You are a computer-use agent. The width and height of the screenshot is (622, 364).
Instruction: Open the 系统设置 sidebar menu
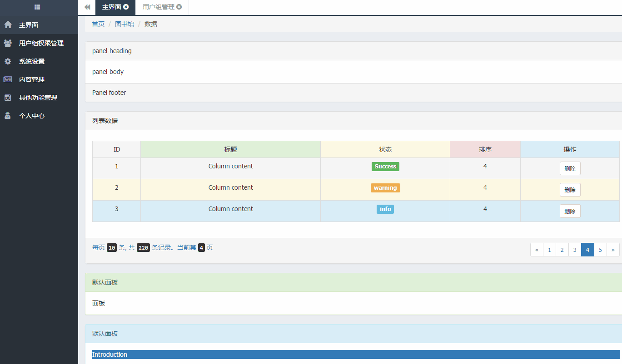click(32, 61)
